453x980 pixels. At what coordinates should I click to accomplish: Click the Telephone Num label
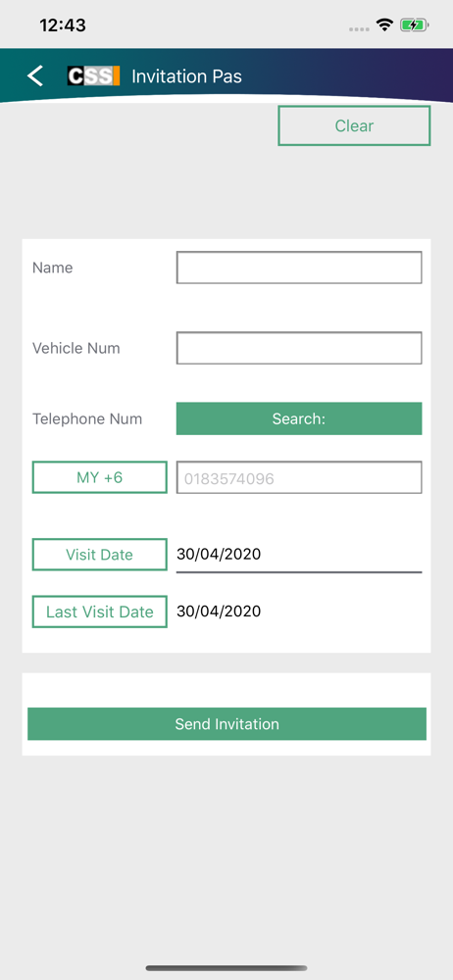(x=87, y=418)
